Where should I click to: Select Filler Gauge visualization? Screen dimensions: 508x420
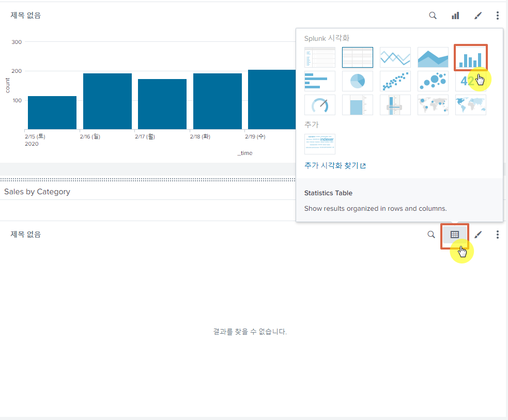click(357, 105)
